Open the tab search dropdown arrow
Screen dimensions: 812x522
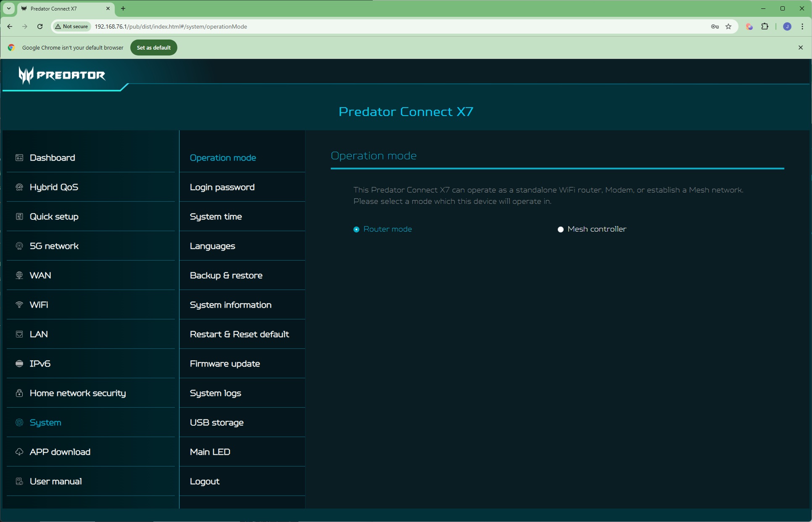[8, 8]
